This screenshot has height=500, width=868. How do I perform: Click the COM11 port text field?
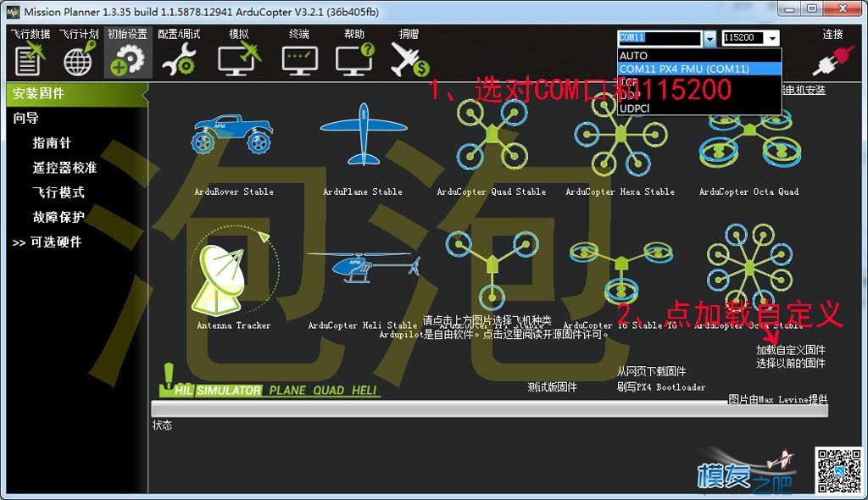(x=659, y=37)
